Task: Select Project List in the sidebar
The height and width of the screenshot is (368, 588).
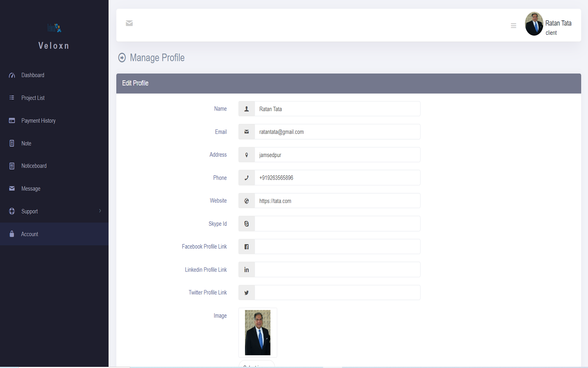Action: click(33, 98)
